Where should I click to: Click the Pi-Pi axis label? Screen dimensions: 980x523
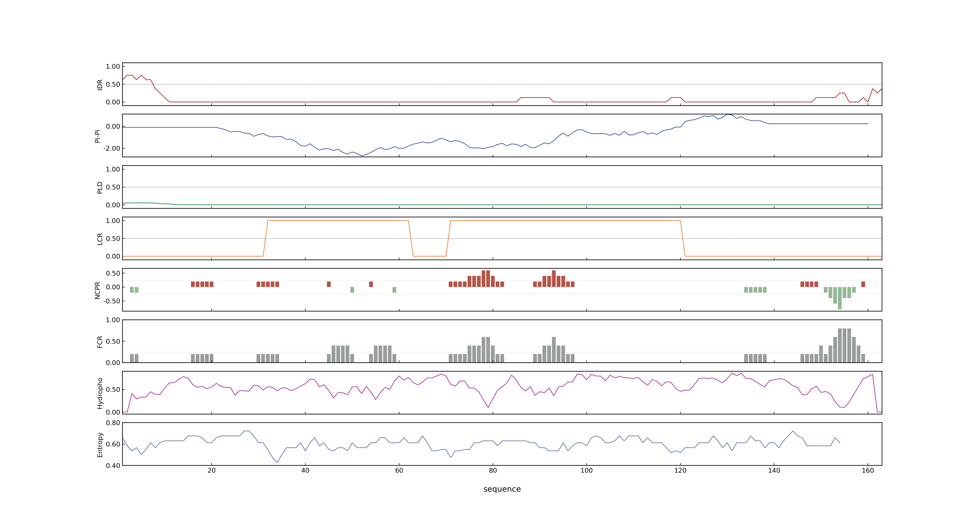pyautogui.click(x=97, y=136)
